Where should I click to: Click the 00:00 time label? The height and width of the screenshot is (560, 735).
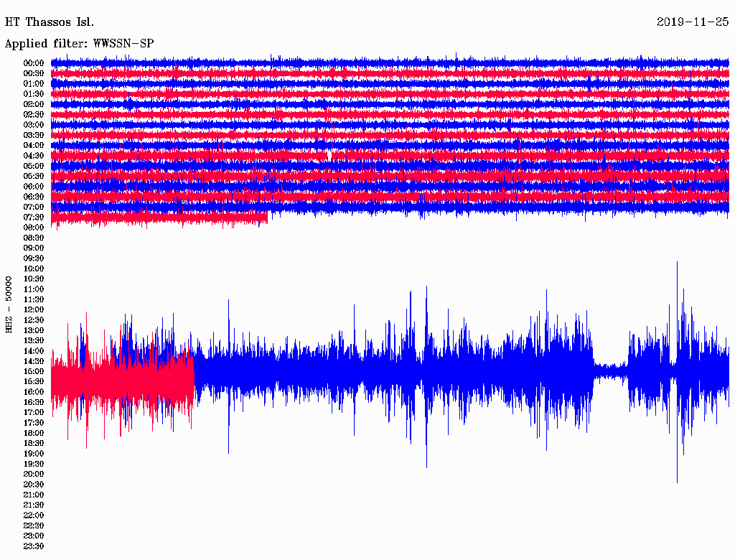click(34, 63)
